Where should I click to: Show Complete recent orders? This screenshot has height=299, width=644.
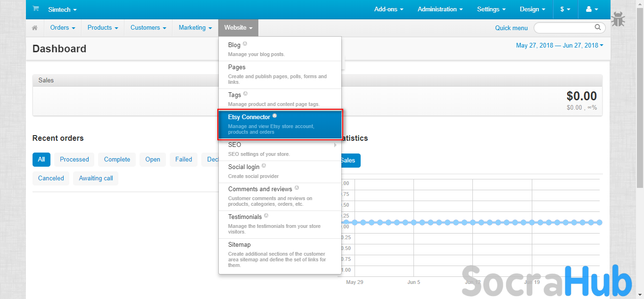(117, 159)
